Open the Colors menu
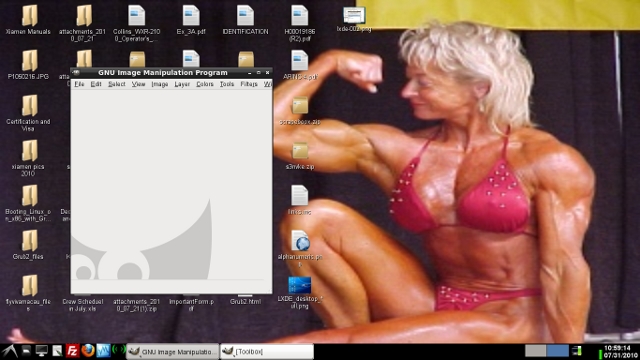Screen dimensions: 640x360 pyautogui.click(x=205, y=84)
